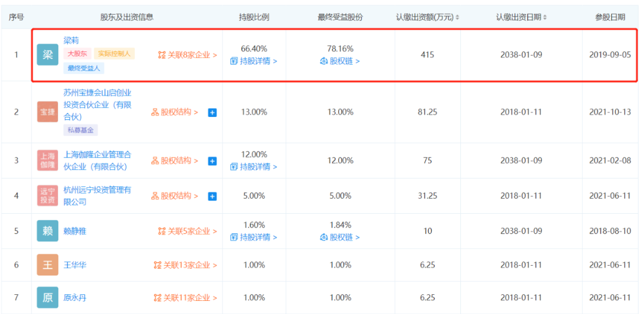Screen dimensions: 644x314
Task: Open 关联5家企业 link for 赖静雅
Action: [x=188, y=232]
